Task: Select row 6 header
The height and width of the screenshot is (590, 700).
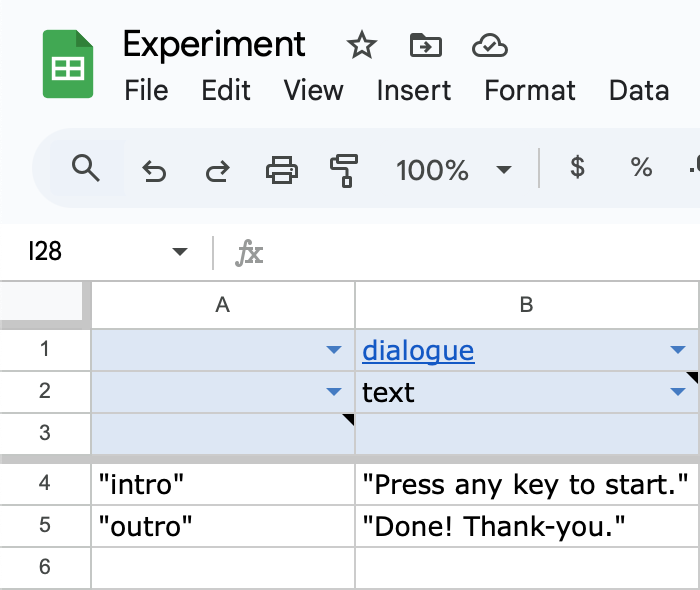Action: [45, 568]
